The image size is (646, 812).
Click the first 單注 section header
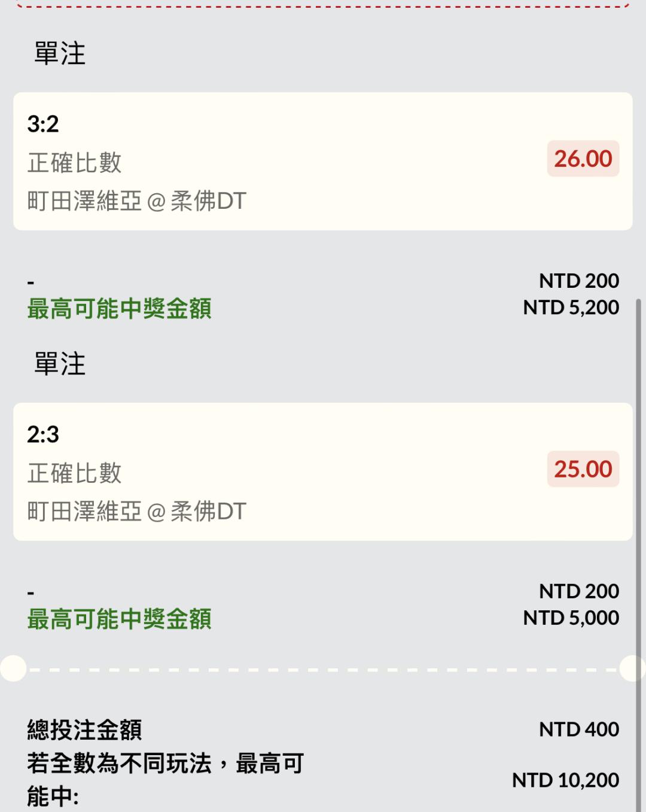[60, 53]
